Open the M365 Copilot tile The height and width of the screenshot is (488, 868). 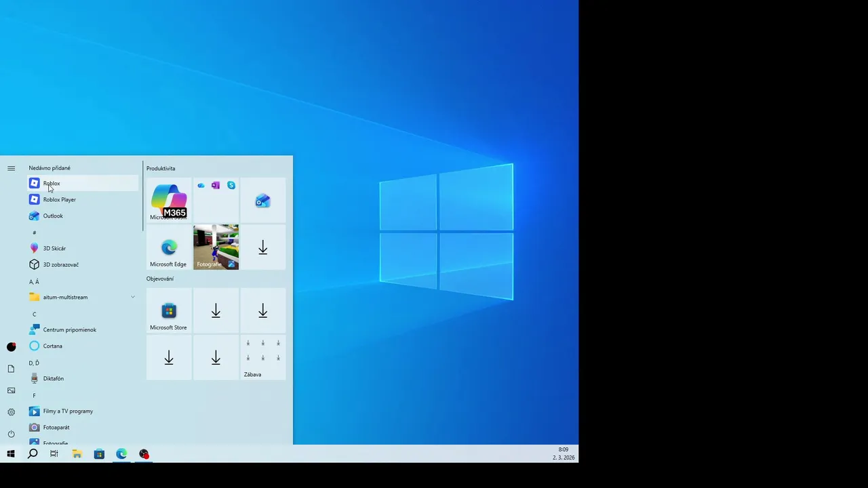pyautogui.click(x=169, y=200)
